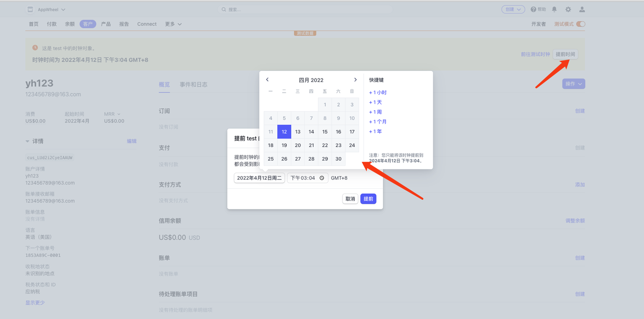Go to previous month in calendar
Viewport: 644px width, 319px height.
(x=267, y=79)
